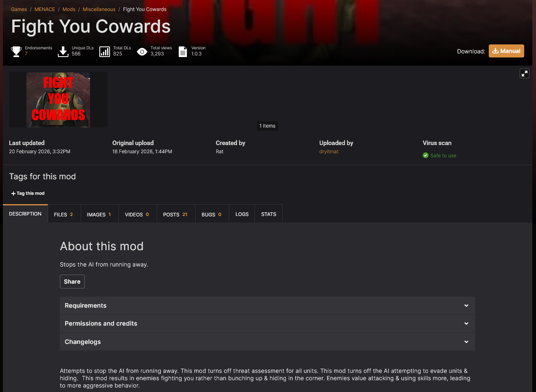Click the green Safe to use checkmark
The width and height of the screenshot is (536, 392).
[426, 155]
